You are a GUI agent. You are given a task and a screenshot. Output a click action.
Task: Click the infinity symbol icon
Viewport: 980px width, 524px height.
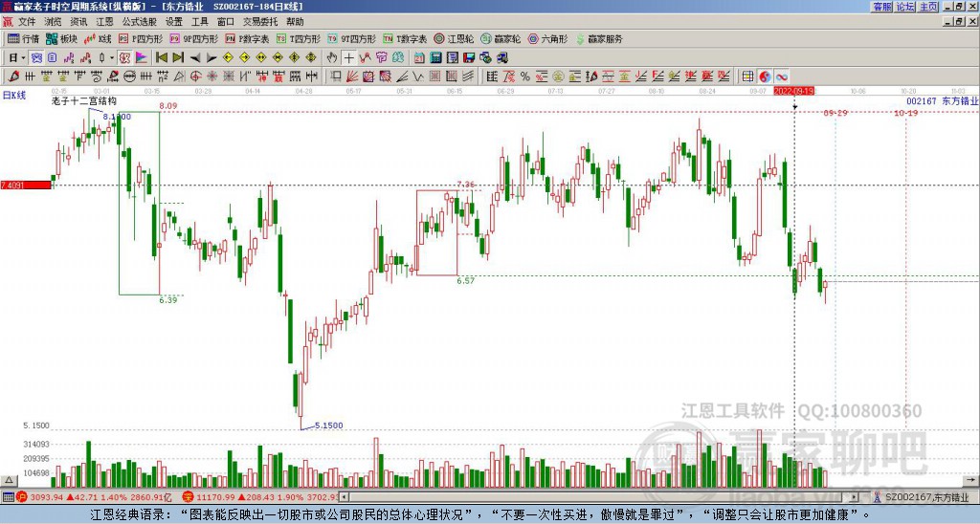point(781,76)
